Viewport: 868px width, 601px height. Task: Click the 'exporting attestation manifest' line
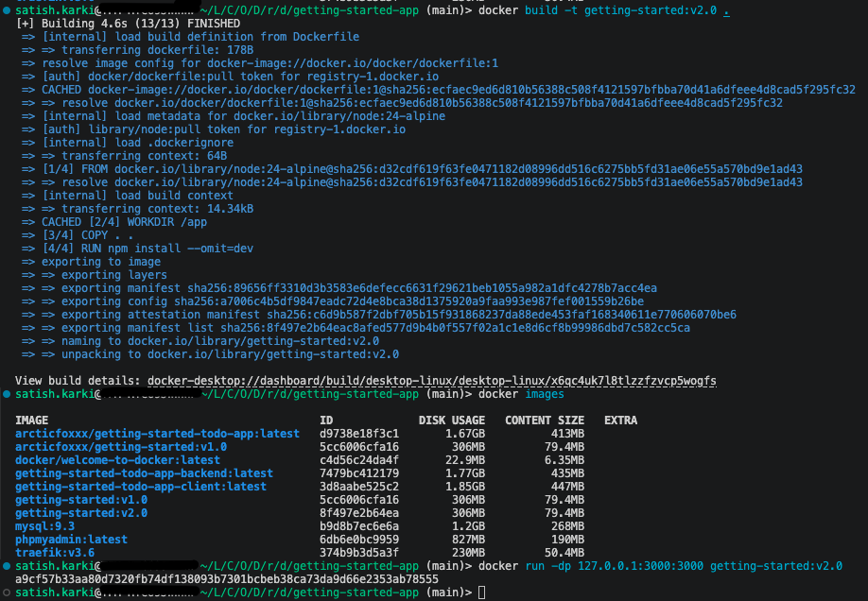tap(379, 315)
